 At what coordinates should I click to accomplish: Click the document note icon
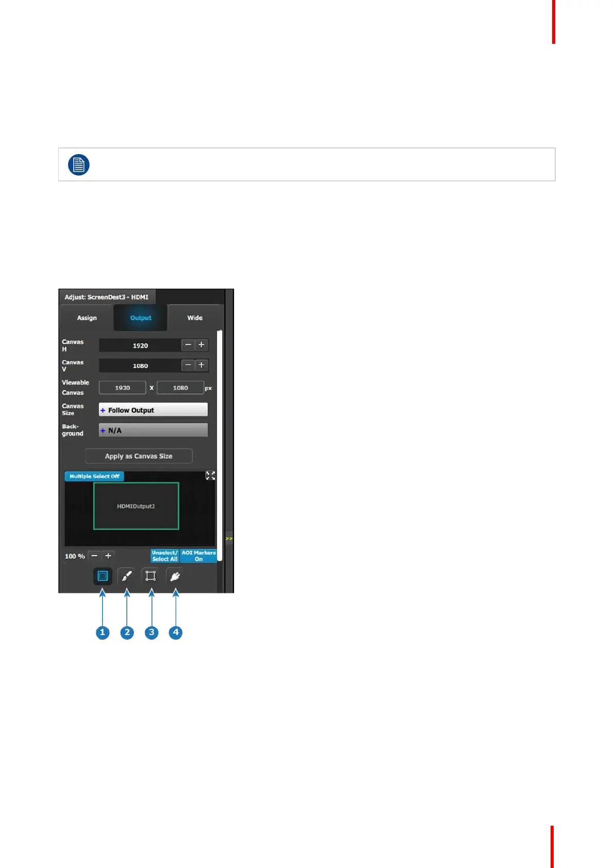79,165
